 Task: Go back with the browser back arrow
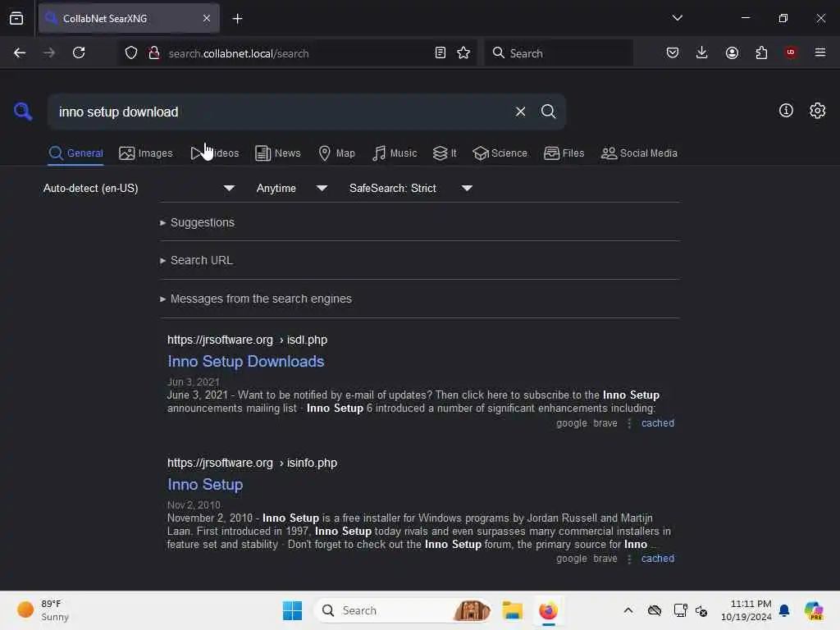20,52
